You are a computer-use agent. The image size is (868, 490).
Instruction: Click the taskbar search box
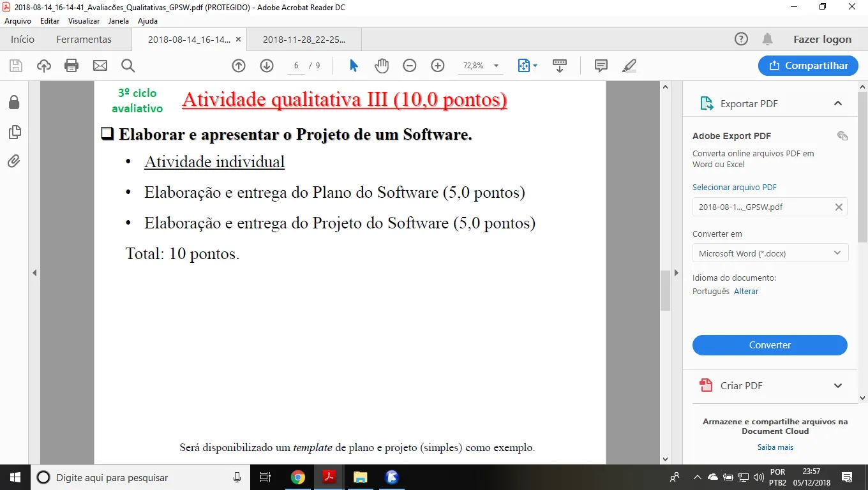tap(140, 477)
